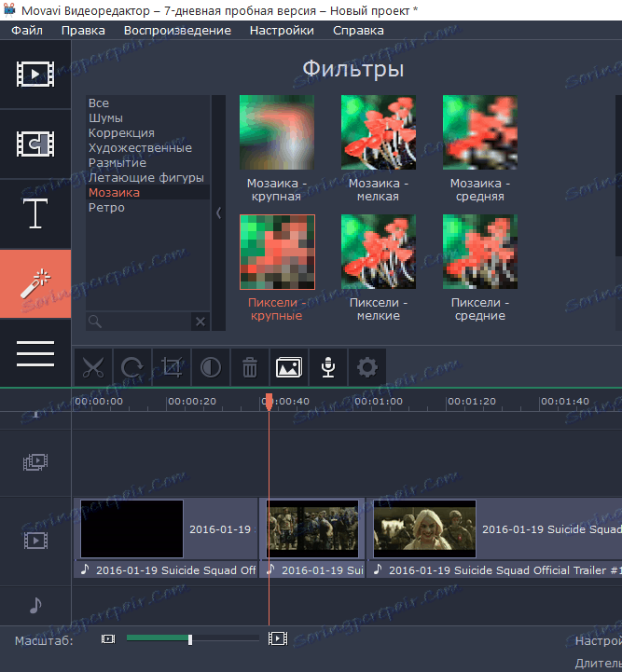Screen dimensions: 622x672
Task: Click the 00:01:40 mark on timeline ruler
Action: (565, 402)
